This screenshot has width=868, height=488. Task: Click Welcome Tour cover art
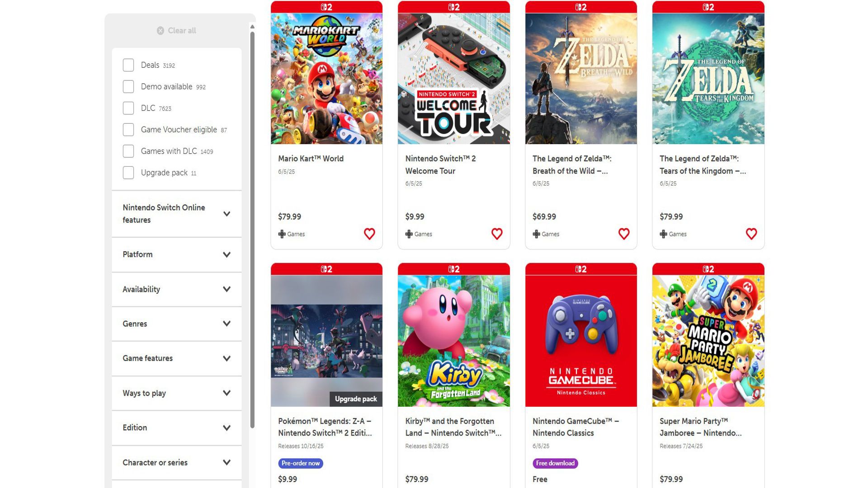tap(454, 79)
